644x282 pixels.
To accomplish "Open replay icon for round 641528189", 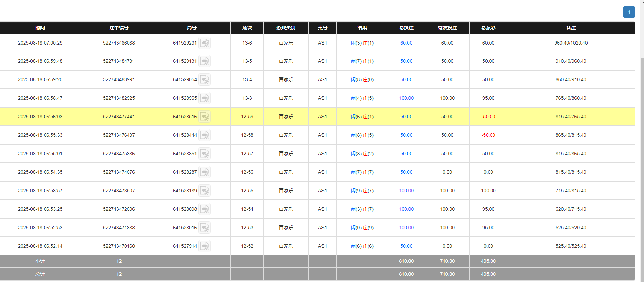I will point(204,191).
